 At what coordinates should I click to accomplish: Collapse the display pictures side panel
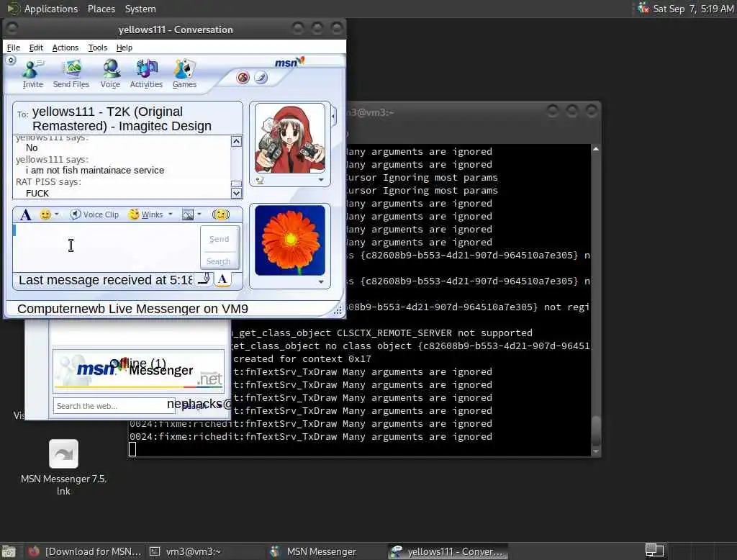click(334, 116)
